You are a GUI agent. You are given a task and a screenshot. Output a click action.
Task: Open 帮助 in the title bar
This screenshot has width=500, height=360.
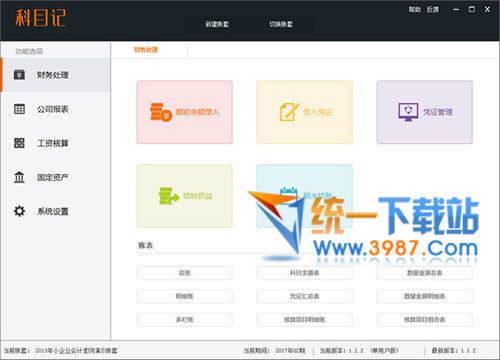(x=415, y=10)
